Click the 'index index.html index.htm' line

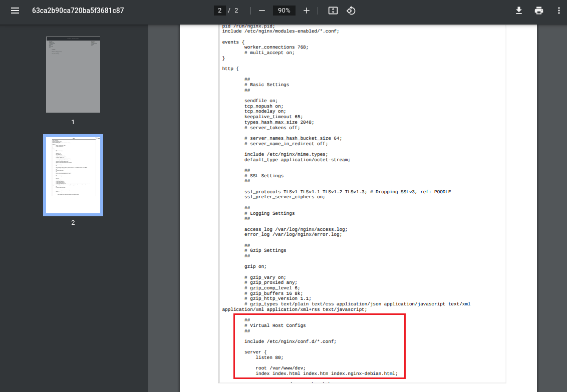327,373
